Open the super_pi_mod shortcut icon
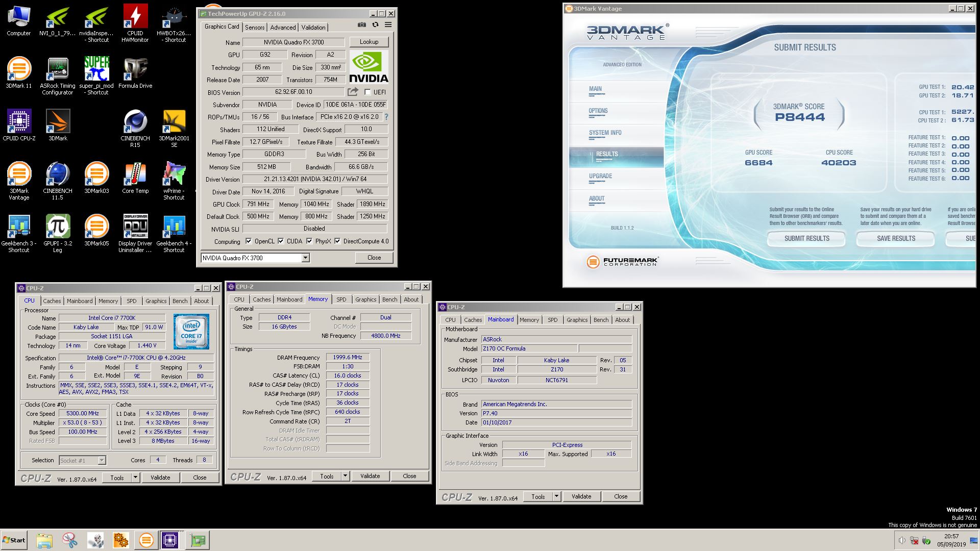 (x=96, y=76)
